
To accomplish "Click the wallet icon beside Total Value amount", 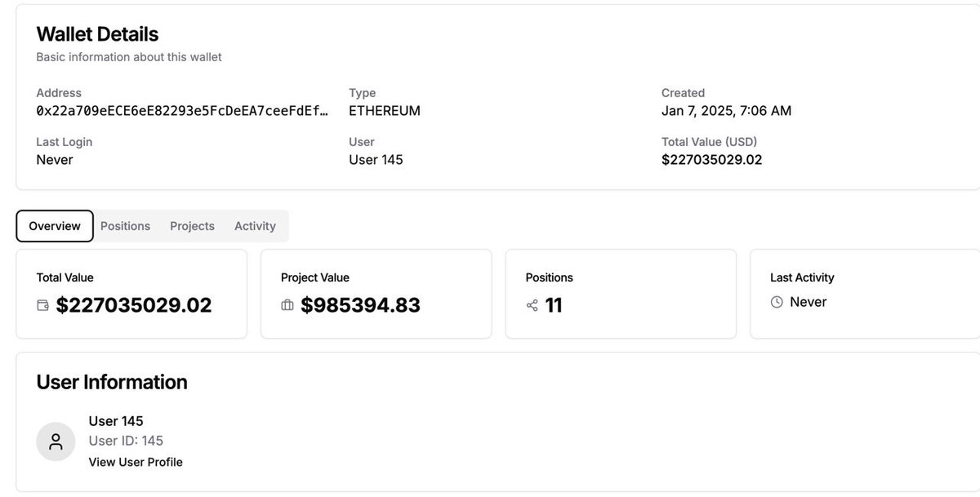I will 42,305.
